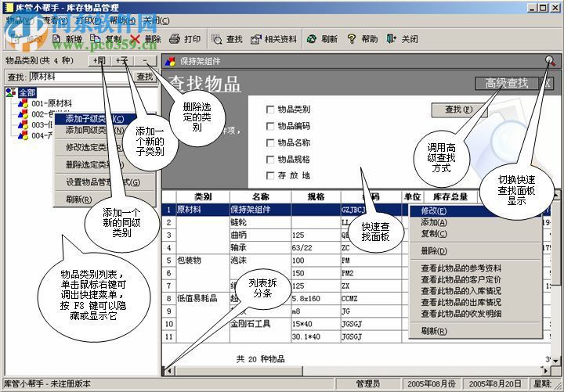Open the 打印(P) menu
The width and height of the screenshot is (564, 392).
89,20
